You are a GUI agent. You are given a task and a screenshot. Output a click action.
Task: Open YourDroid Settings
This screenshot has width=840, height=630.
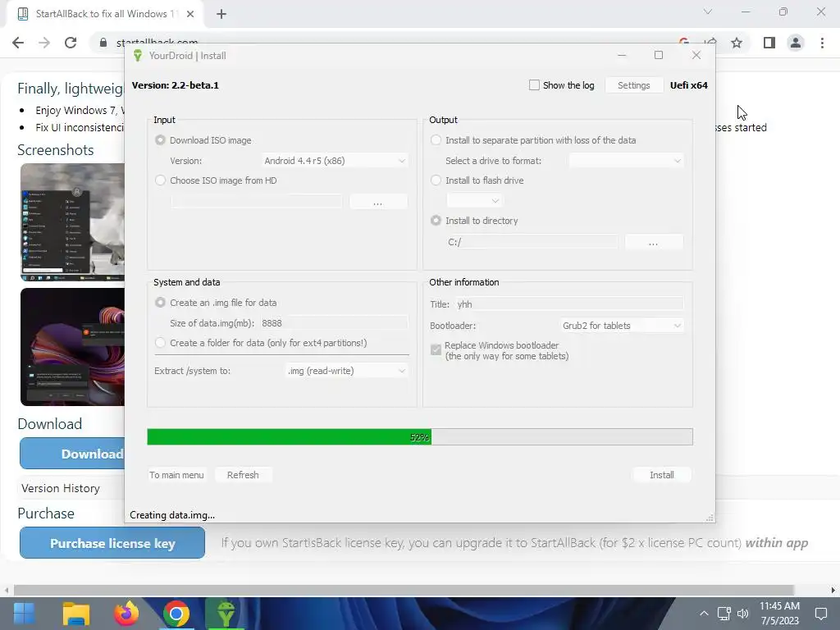(x=634, y=85)
